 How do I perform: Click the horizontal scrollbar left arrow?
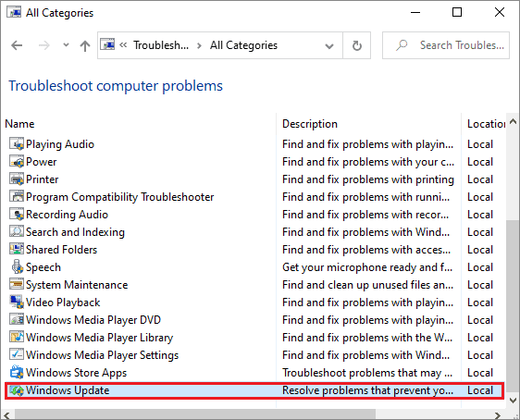[x=6, y=414]
